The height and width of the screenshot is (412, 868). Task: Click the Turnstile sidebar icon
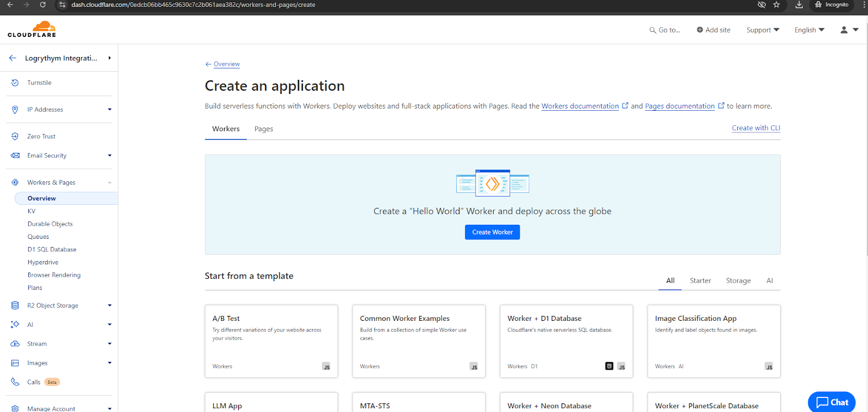click(15, 83)
